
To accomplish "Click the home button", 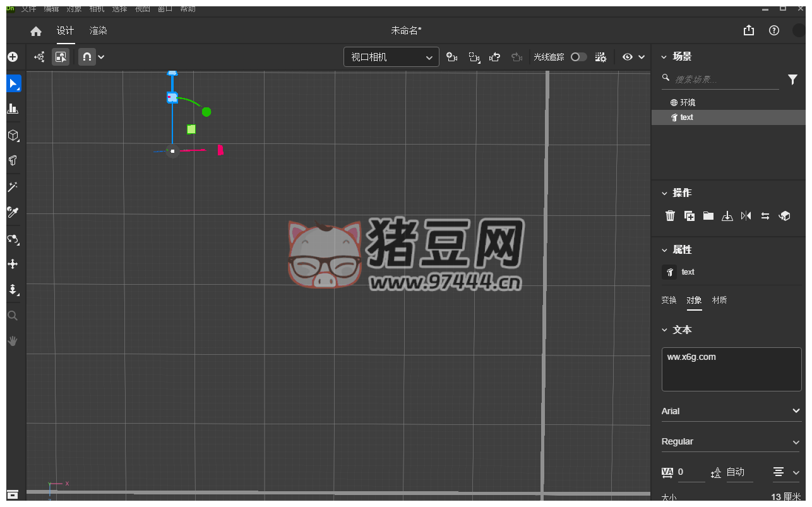I will tap(35, 30).
